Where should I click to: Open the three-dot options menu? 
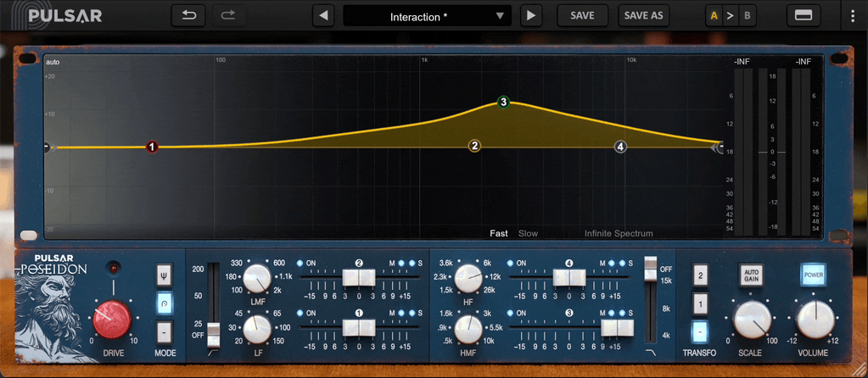[853, 16]
